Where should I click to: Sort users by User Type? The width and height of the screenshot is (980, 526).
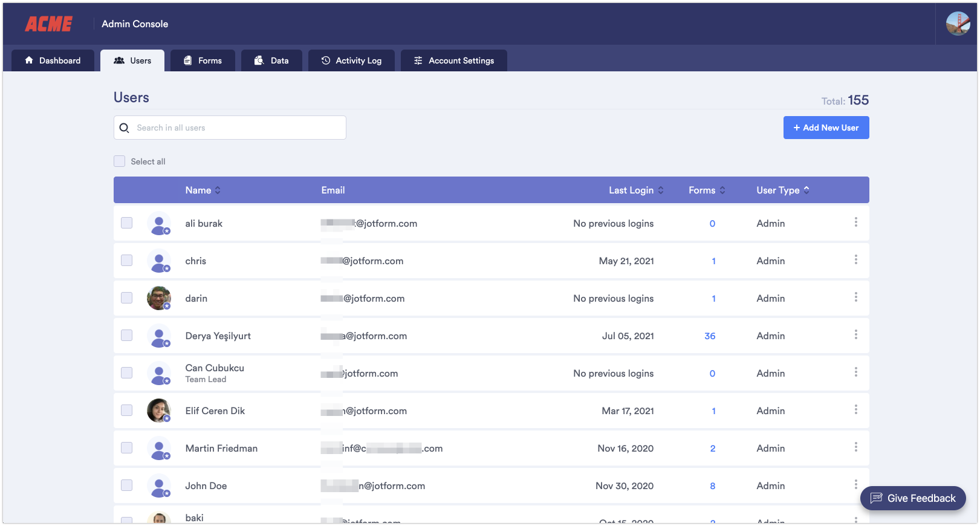[783, 190]
